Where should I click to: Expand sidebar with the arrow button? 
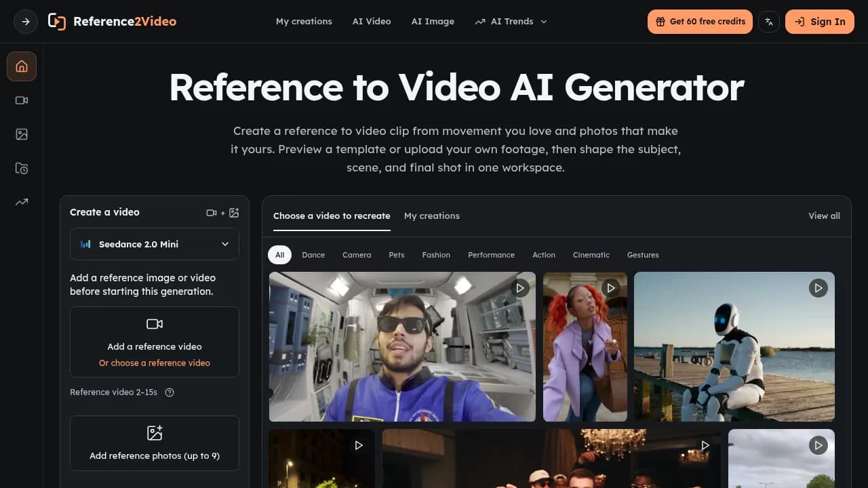click(26, 22)
